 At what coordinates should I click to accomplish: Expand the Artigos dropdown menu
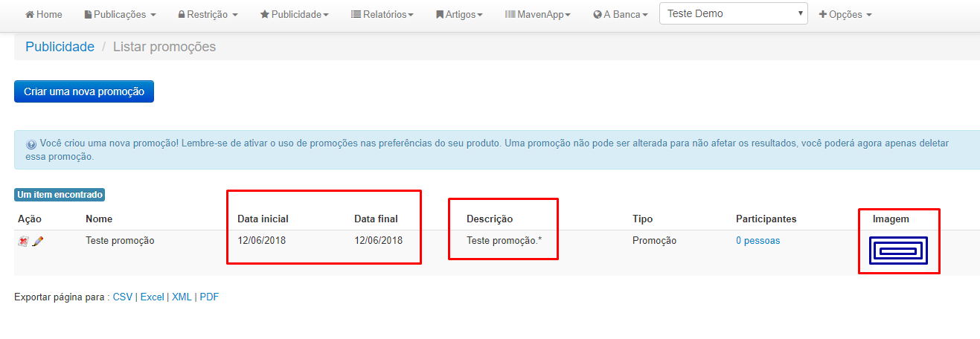tap(459, 14)
